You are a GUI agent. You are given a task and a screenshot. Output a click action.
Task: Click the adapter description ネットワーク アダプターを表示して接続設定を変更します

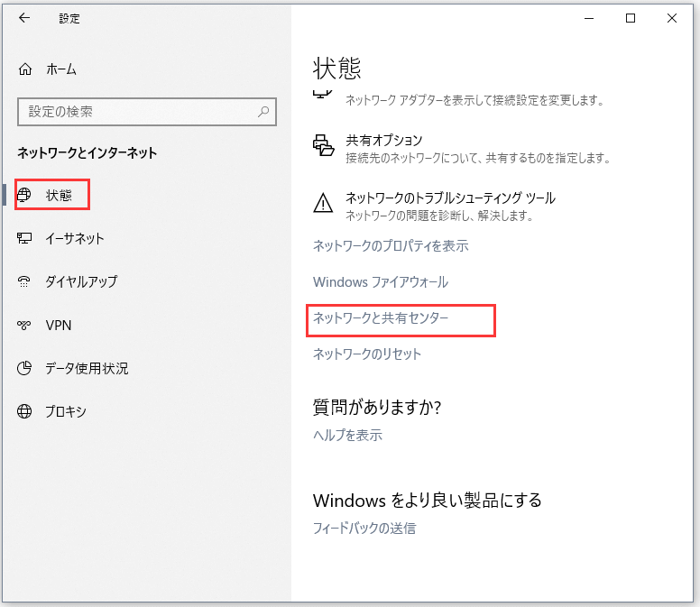[x=474, y=100]
